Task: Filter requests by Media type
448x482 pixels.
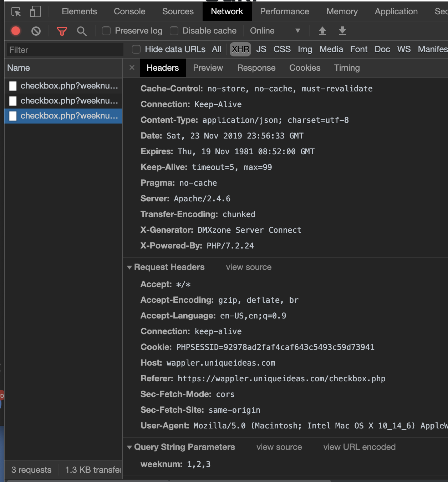Action: (331, 49)
